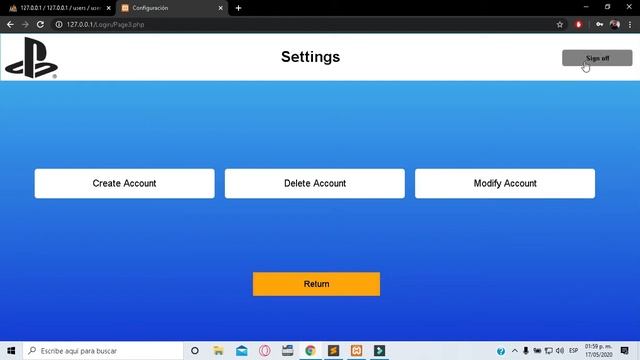
Task: Open File Explorer from the taskbar
Action: (x=218, y=351)
